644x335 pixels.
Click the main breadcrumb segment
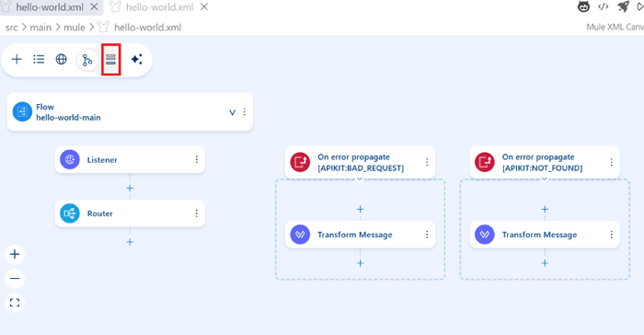click(40, 28)
